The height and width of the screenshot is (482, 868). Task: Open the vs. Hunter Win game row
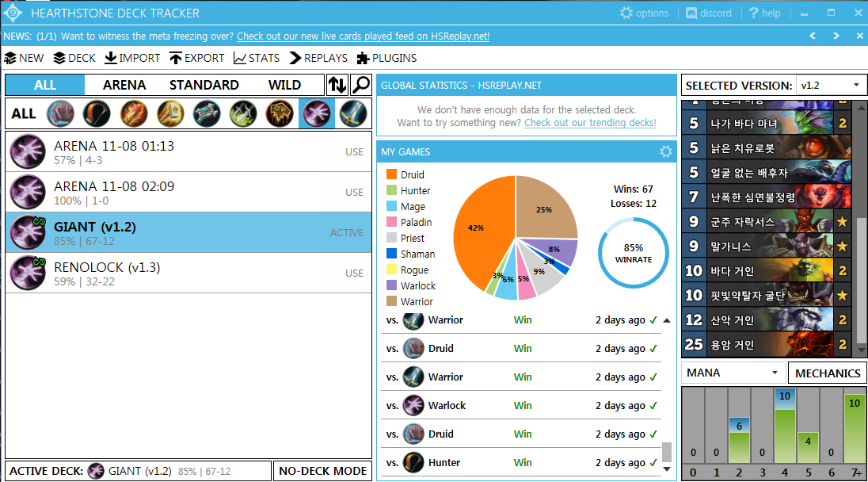click(521, 463)
